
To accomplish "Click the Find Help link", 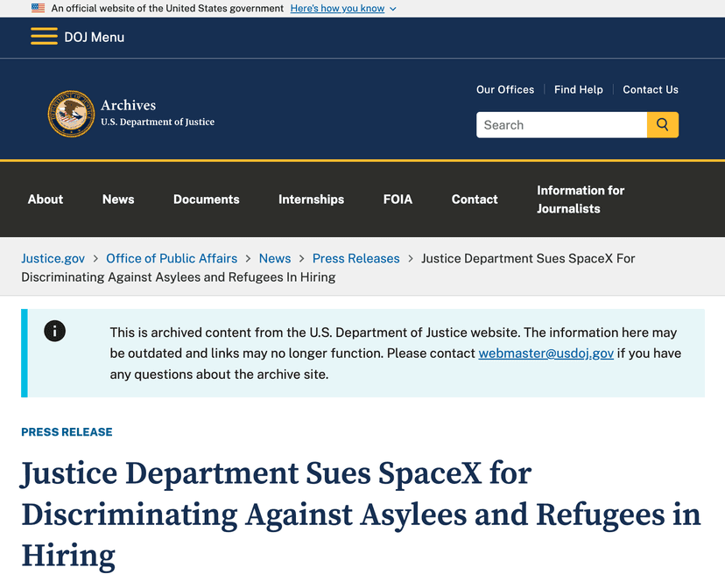I will pos(578,89).
